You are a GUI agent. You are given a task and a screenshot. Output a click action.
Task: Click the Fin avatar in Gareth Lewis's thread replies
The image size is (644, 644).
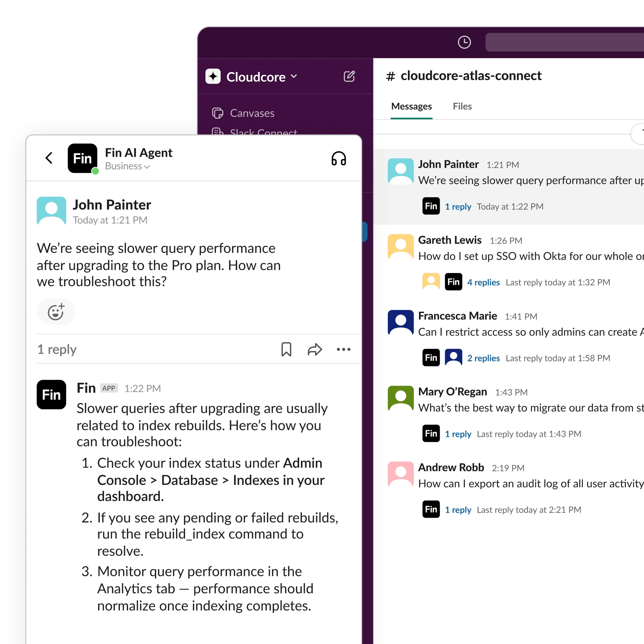[x=453, y=282]
